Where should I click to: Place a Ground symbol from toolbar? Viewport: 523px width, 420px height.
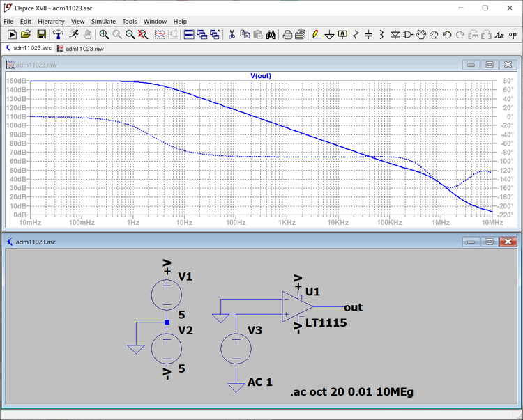point(330,34)
